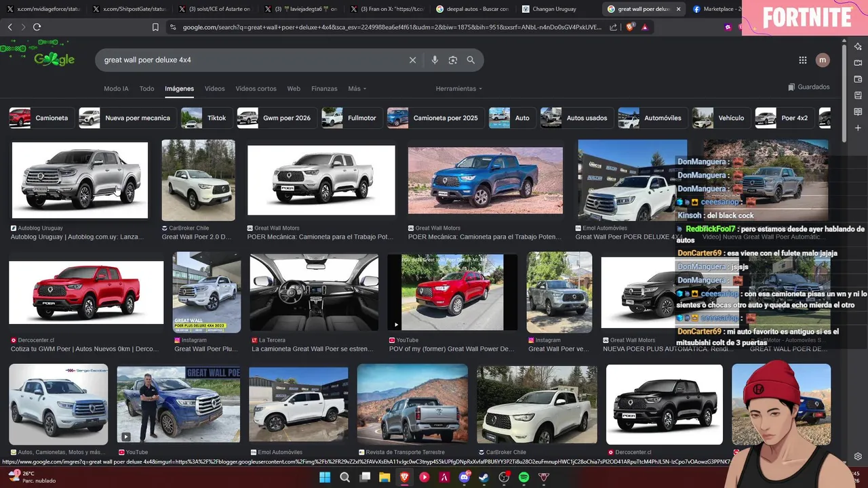Open the blue Poer Great Wall Motors image
This screenshot has height=488, width=868.
pos(486,180)
